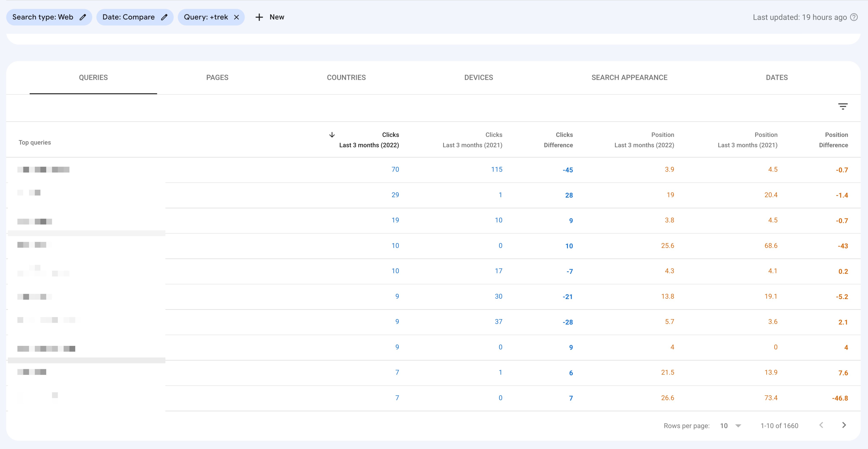Select the position value 20.4 cell

point(771,195)
